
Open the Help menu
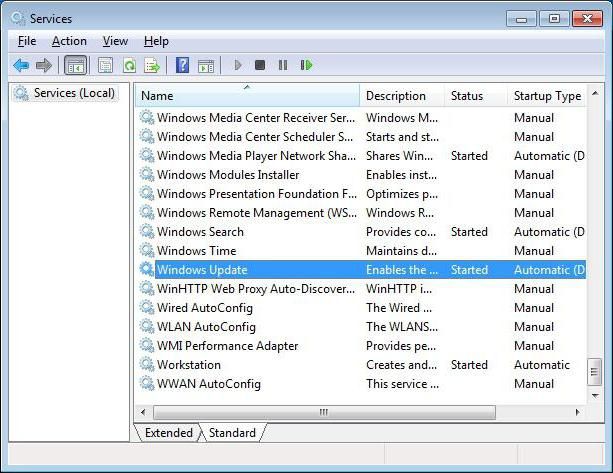click(156, 41)
